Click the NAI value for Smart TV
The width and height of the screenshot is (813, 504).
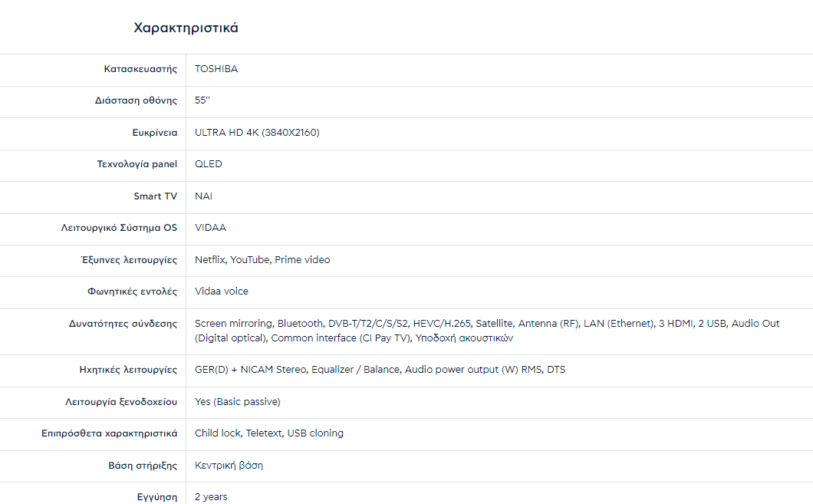point(204,196)
